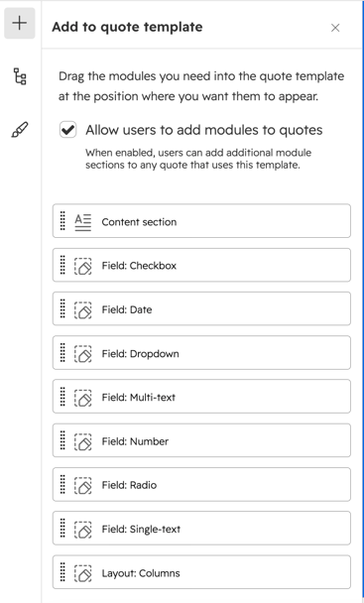This screenshot has height=603, width=364.
Task: Click the Field: Multi-text module icon
Action: [x=82, y=398]
